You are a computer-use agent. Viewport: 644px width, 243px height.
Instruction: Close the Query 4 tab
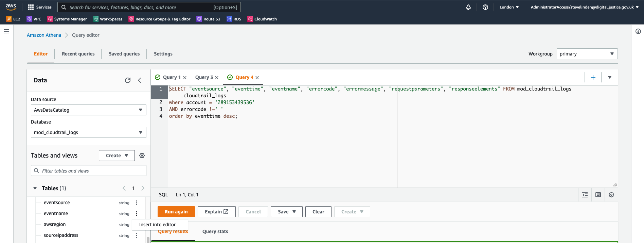coord(257,78)
